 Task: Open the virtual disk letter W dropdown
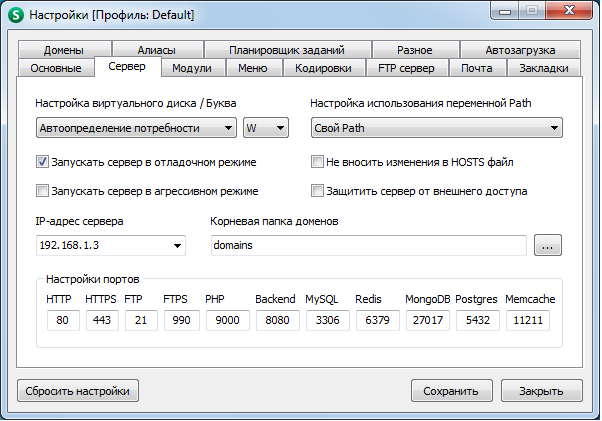point(265,128)
